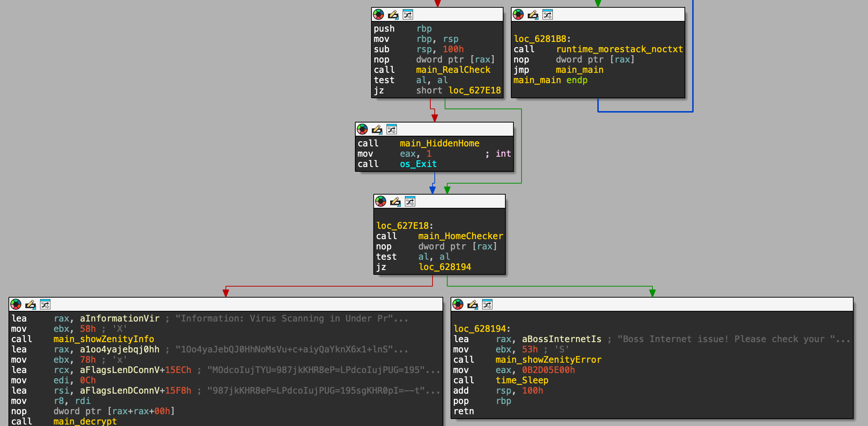Click color icon on main_RealCheck node
Viewport: 868px width, 426px height.
pyautogui.click(x=378, y=15)
